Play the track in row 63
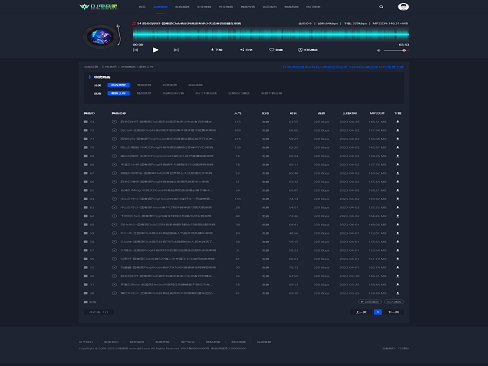The width and height of the screenshot is (488, 366). coord(114,207)
